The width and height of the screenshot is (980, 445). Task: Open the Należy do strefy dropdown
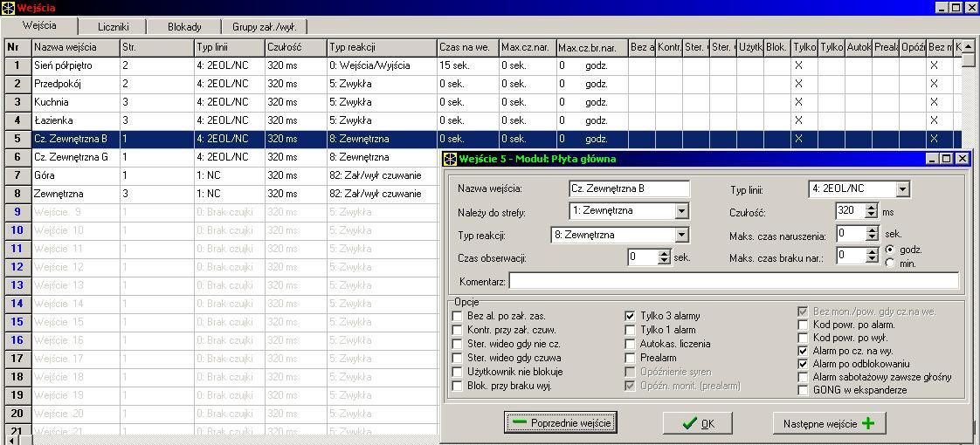(x=682, y=211)
